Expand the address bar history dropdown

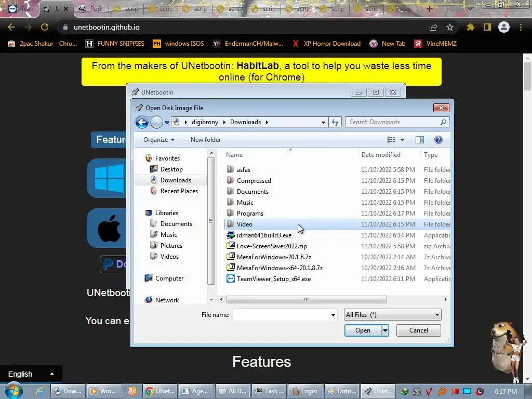click(x=323, y=122)
